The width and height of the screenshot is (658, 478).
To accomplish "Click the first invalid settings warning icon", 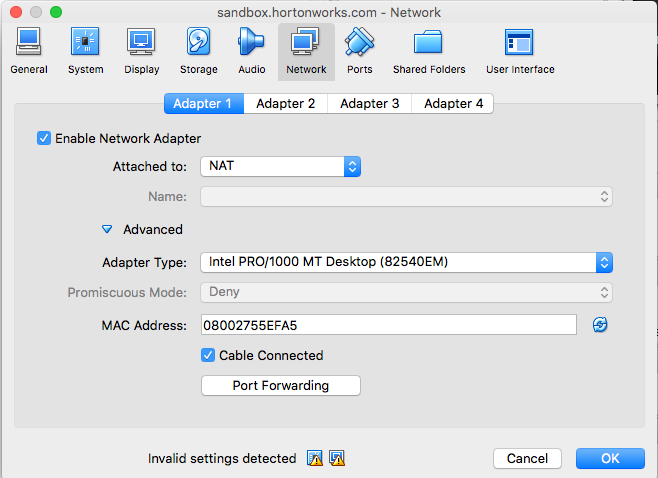I will click(x=315, y=458).
